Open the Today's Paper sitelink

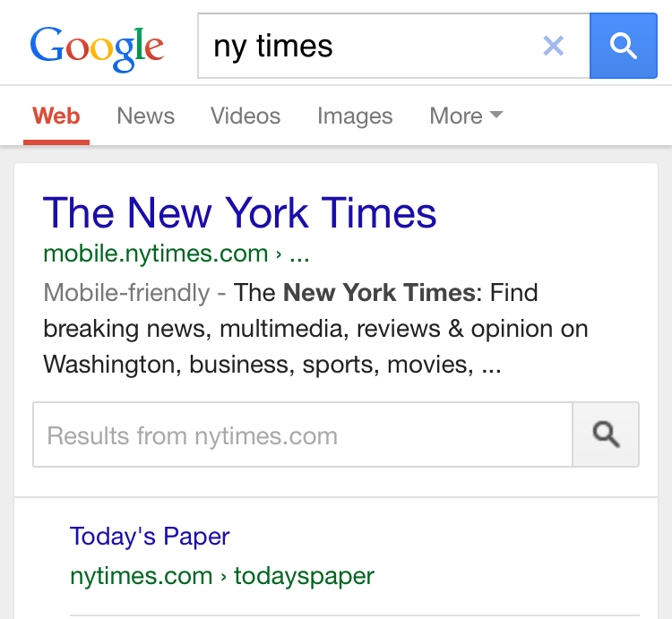click(x=150, y=537)
